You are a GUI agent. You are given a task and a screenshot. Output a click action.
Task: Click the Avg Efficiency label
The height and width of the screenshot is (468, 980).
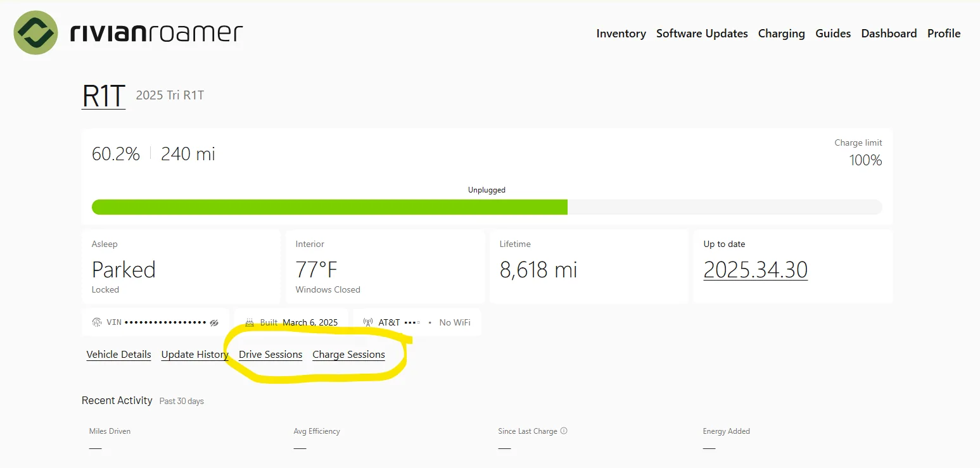(x=317, y=431)
